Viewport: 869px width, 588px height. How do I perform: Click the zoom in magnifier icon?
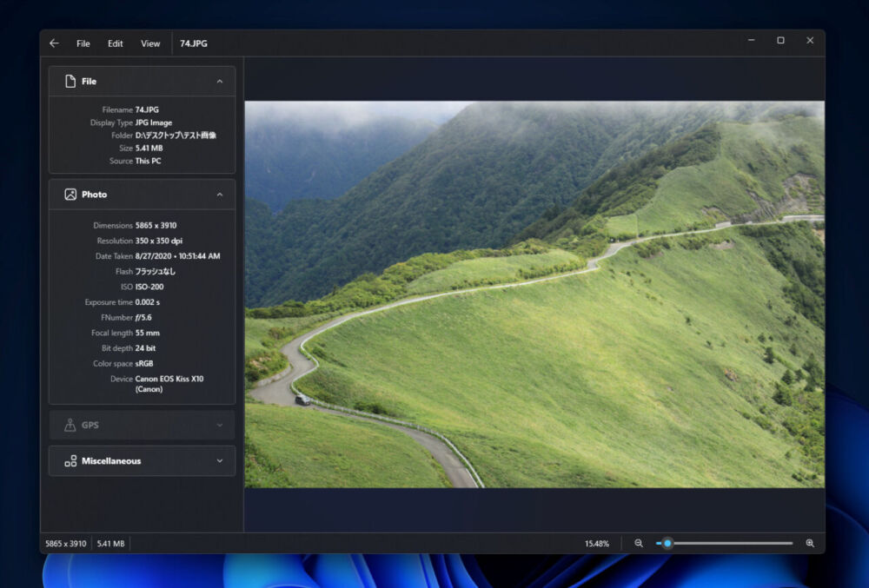click(810, 544)
